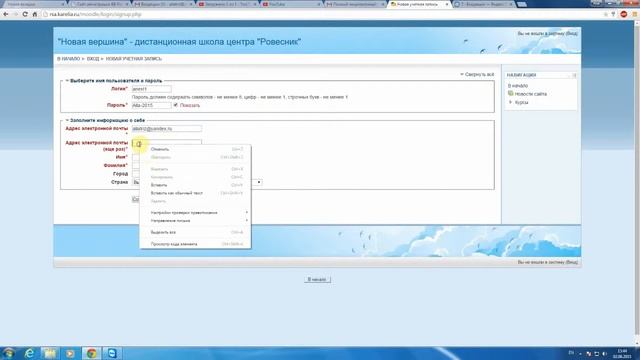Screen dimensions: 640x360
Task: Click the browser Forward arrow
Action: [15, 14]
